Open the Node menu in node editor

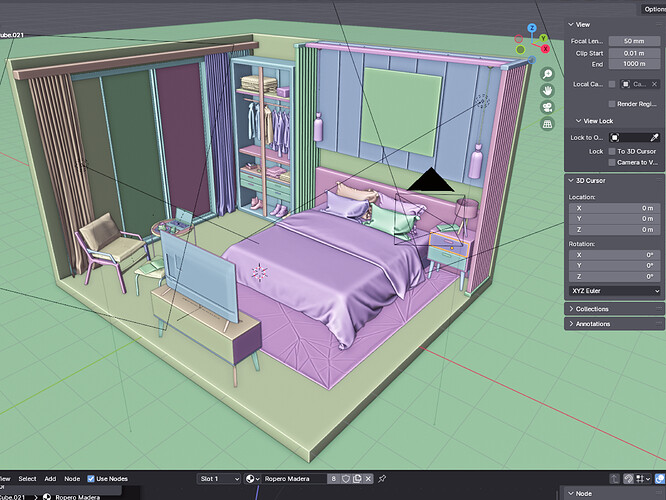pyautogui.click(x=72, y=479)
